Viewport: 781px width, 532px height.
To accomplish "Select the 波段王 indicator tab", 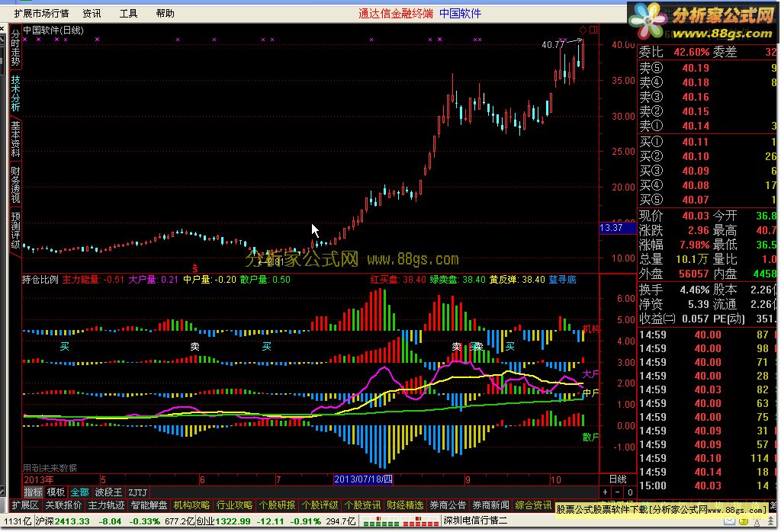I will 108,492.
